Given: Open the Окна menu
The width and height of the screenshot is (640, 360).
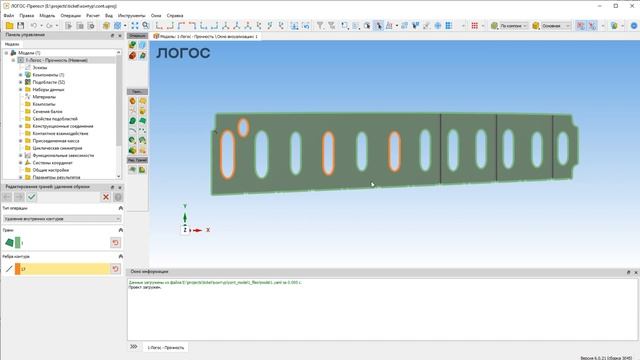Looking at the screenshot, I should point(156,16).
